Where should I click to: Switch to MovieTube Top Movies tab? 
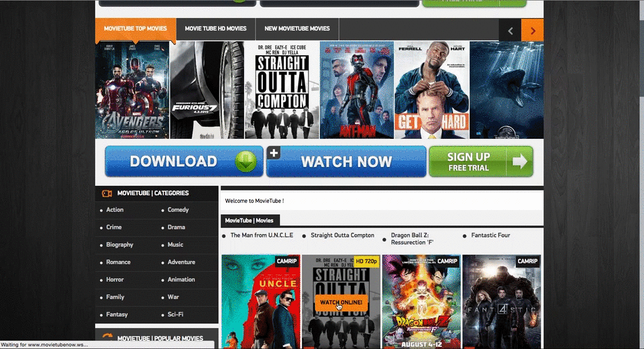click(136, 29)
